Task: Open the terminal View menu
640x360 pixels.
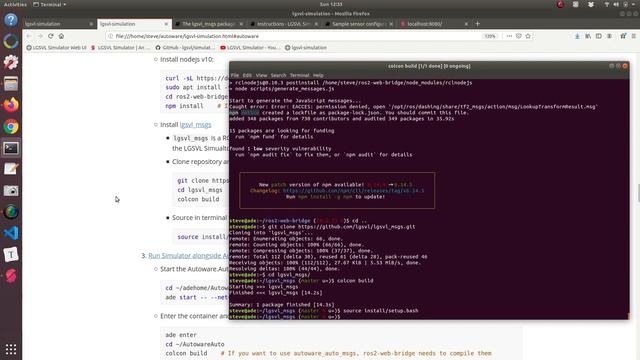Action: (x=261, y=75)
